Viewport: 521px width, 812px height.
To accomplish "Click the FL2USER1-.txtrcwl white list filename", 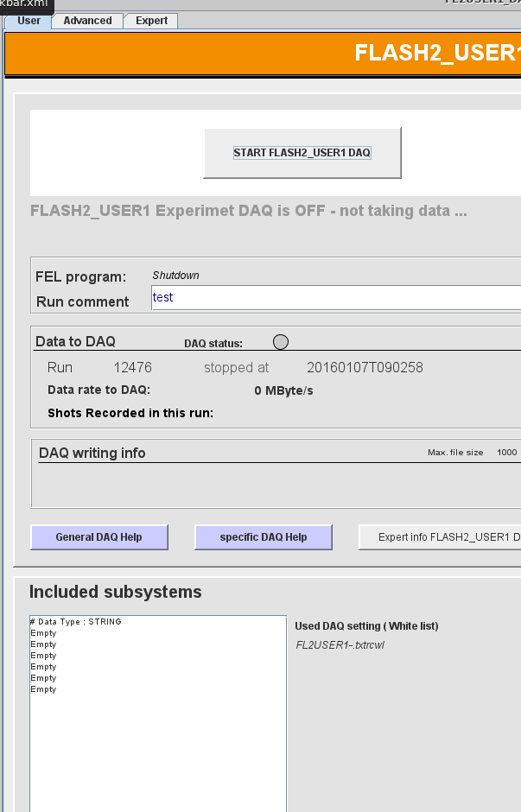I will [x=340, y=645].
